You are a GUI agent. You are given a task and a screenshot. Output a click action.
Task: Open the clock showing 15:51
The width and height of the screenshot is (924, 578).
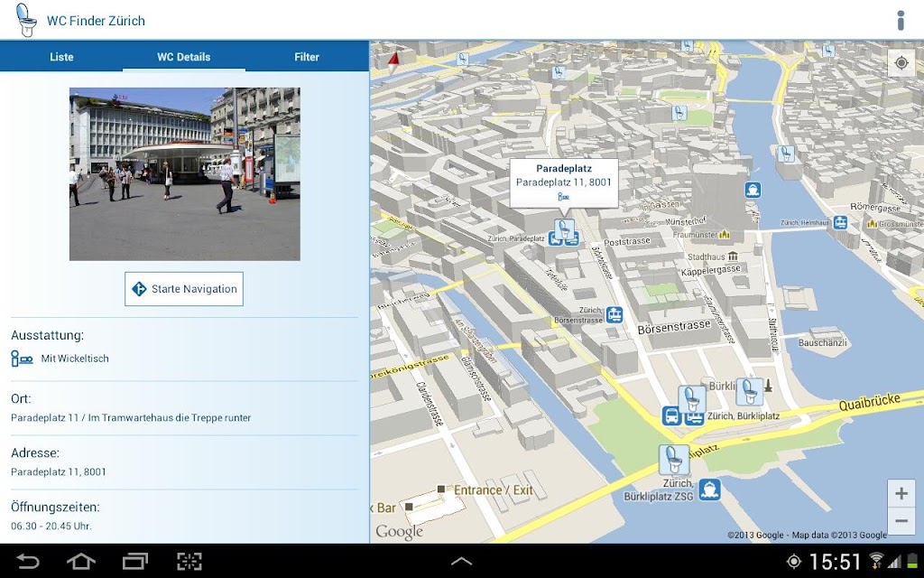pyautogui.click(x=836, y=562)
